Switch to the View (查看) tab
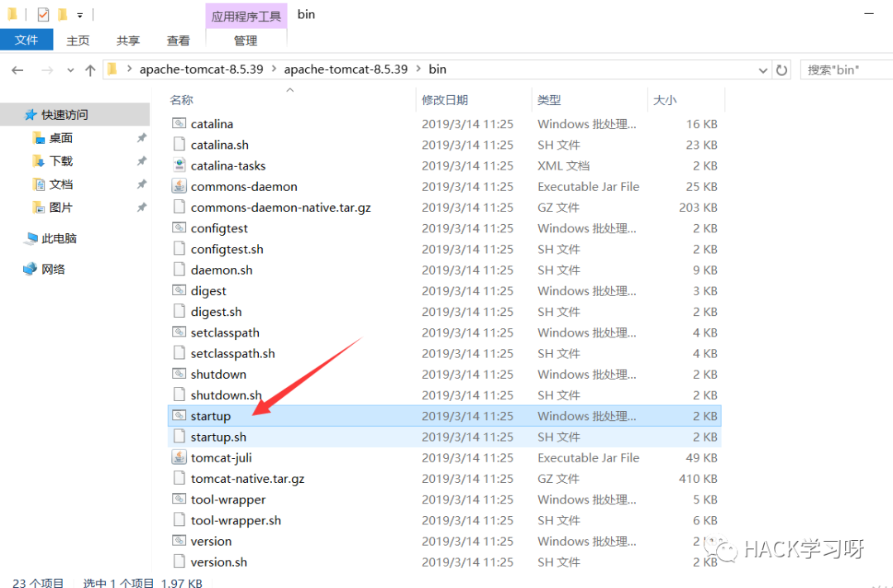Screen dimensions: 893x588 click(x=179, y=41)
